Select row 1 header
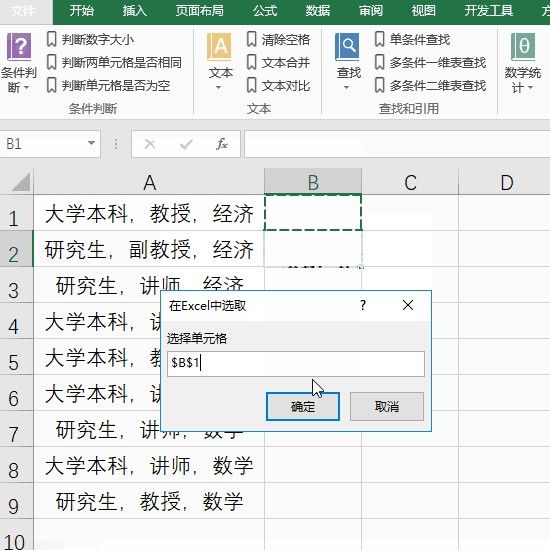This screenshot has height=550, width=550. (16, 213)
